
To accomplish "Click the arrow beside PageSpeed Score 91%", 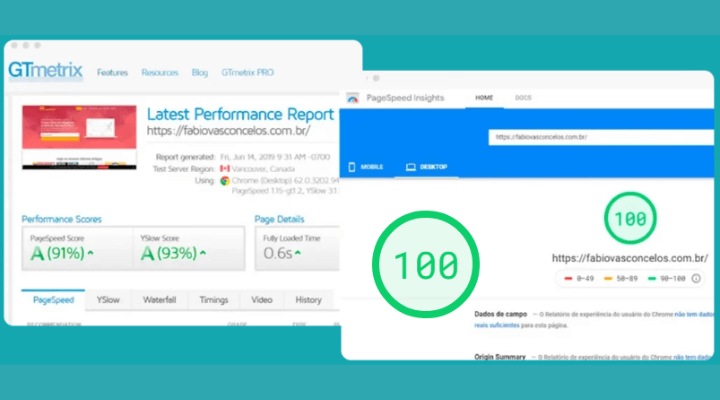I will 90,253.
